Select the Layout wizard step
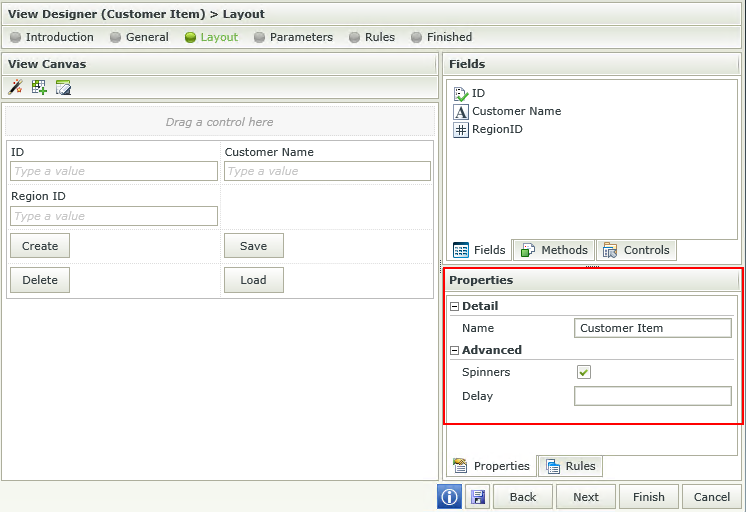 point(211,37)
